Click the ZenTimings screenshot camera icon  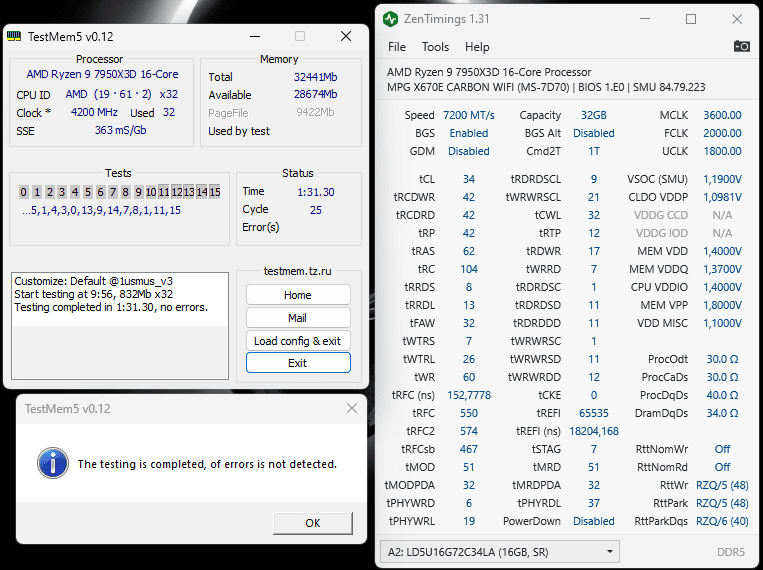[x=741, y=46]
